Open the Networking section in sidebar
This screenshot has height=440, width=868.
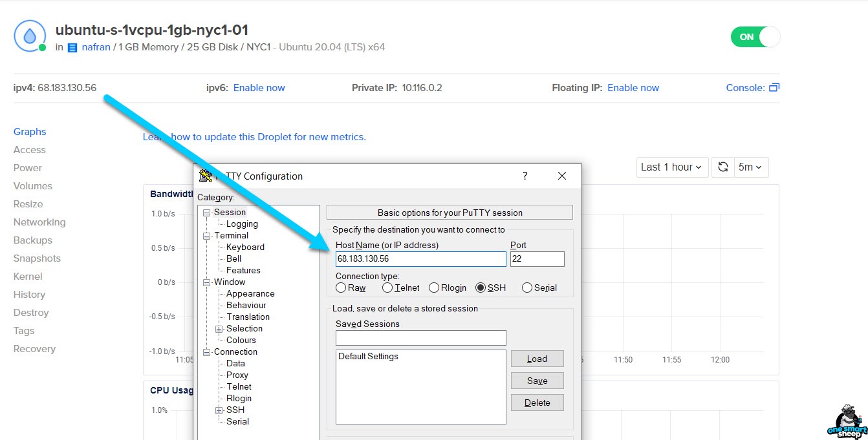[39, 222]
